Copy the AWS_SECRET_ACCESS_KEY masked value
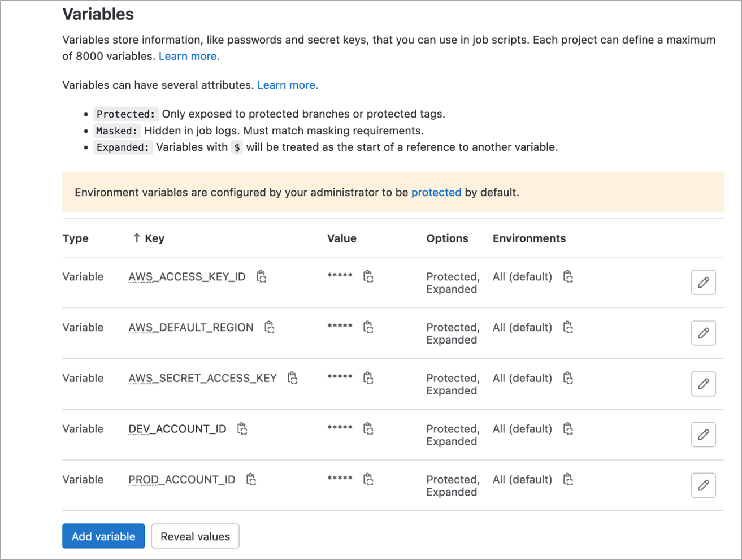The width and height of the screenshot is (742, 560). tap(368, 378)
